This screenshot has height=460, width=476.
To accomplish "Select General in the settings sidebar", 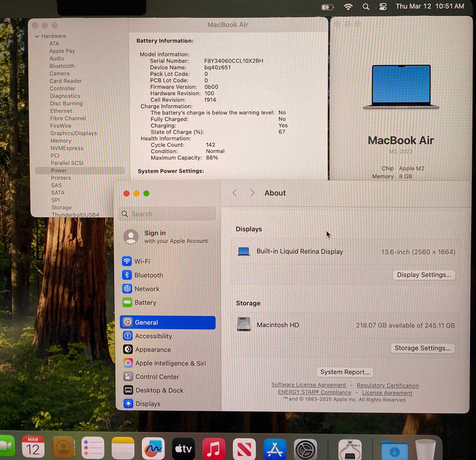I will [x=168, y=323].
